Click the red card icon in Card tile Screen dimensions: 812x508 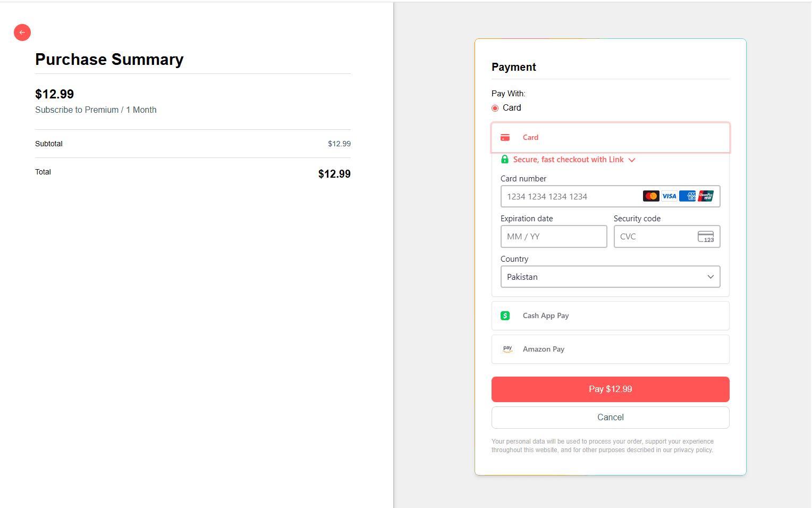coord(505,137)
